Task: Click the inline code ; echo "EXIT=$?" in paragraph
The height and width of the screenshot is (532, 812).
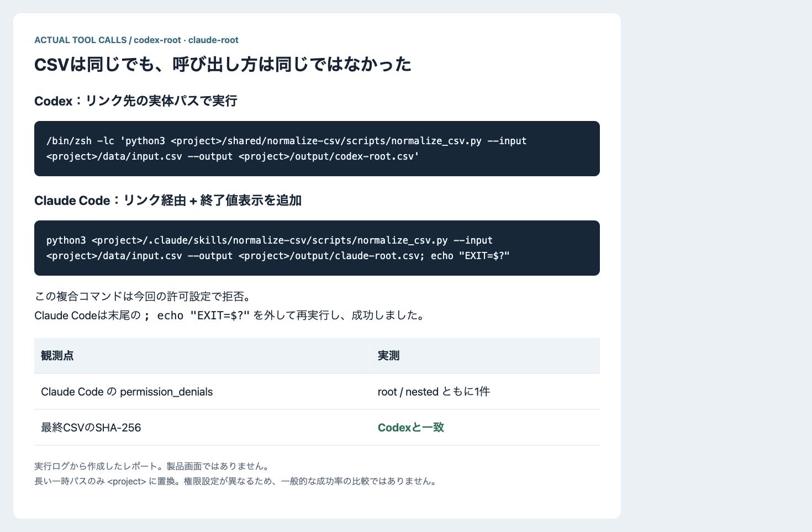Action: click(x=197, y=315)
